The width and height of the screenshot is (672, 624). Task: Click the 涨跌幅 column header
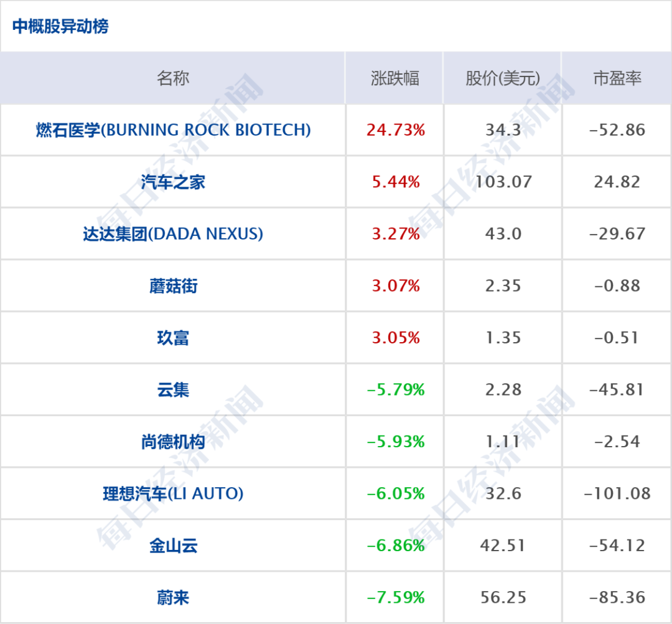(395, 78)
